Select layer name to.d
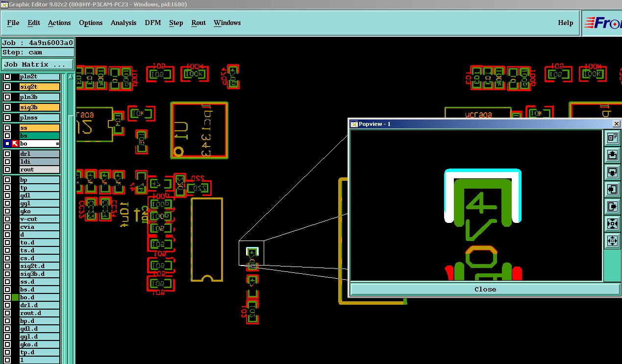Screen dimensions: 622x364 pyautogui.click(x=39, y=243)
